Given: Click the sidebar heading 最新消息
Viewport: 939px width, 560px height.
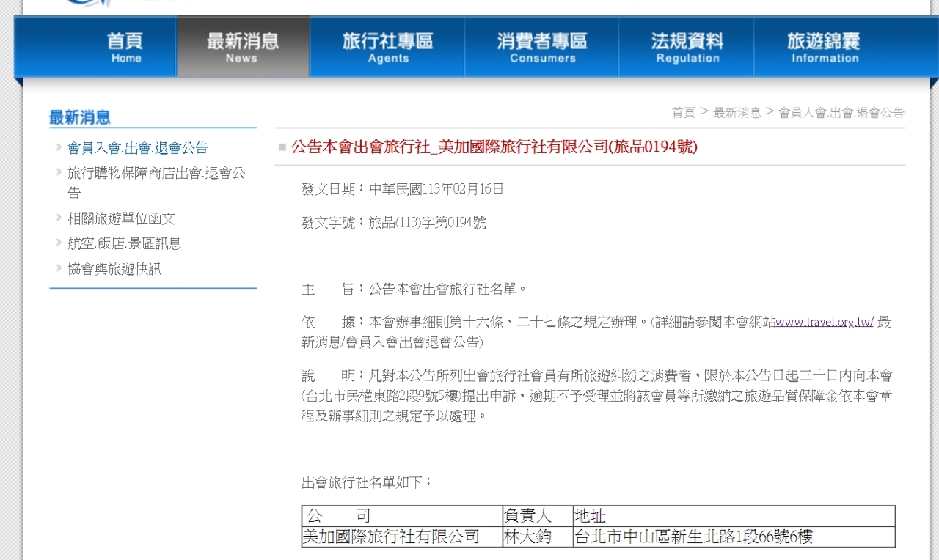Looking at the screenshot, I should 80,117.
